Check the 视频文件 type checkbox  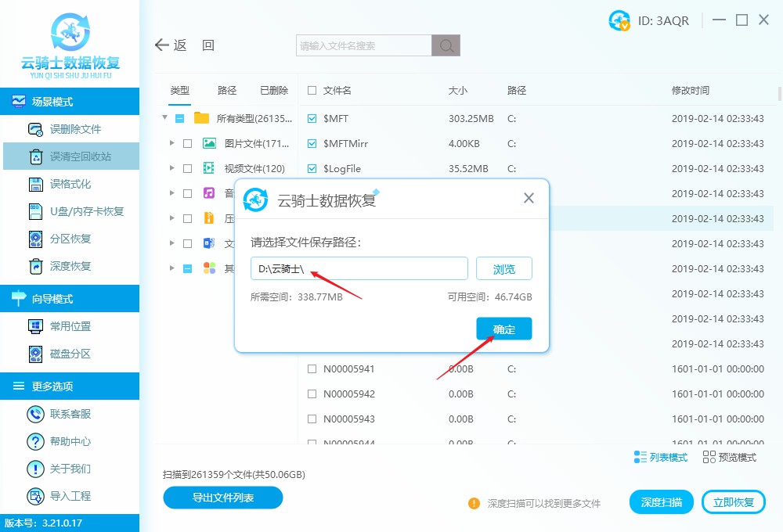coord(188,169)
